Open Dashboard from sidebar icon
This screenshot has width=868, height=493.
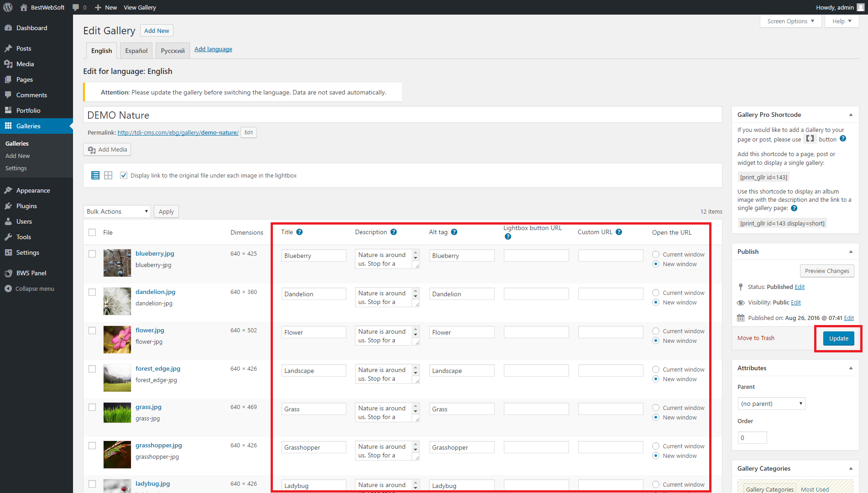click(x=8, y=28)
